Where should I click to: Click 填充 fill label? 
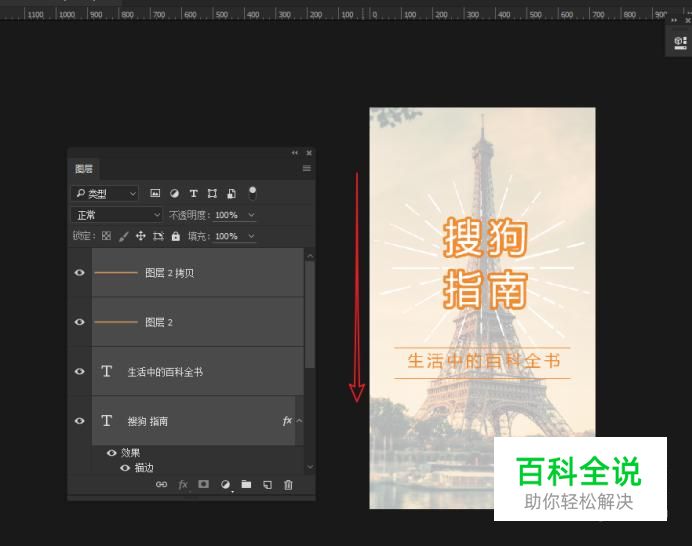coord(199,236)
